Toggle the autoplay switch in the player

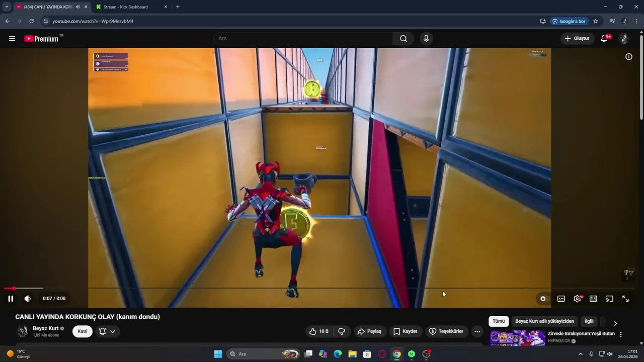pos(543,299)
